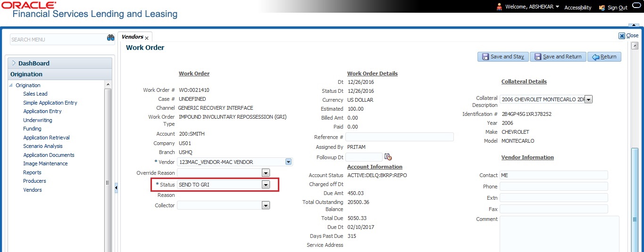The image size is (644, 252).
Task: Collapse the left menu panel splitter arrow
Action: click(116, 187)
